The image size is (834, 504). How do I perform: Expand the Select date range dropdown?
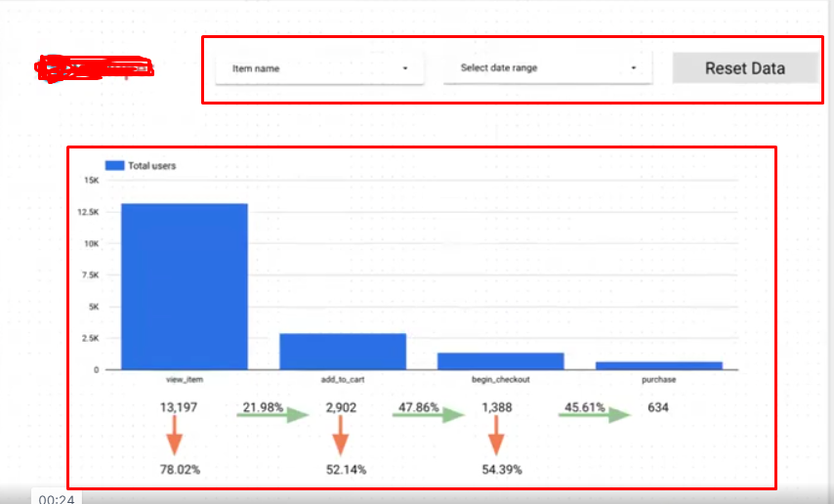click(x=547, y=68)
